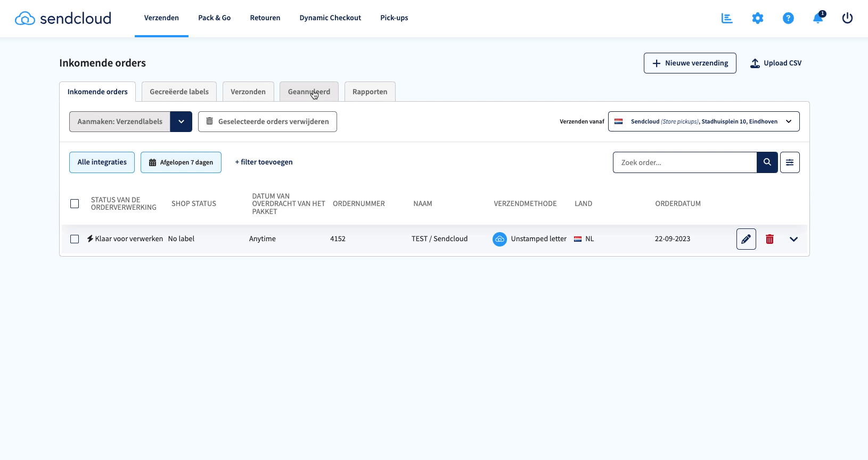Open settings gear icon
This screenshot has height=460, width=868.
click(758, 18)
